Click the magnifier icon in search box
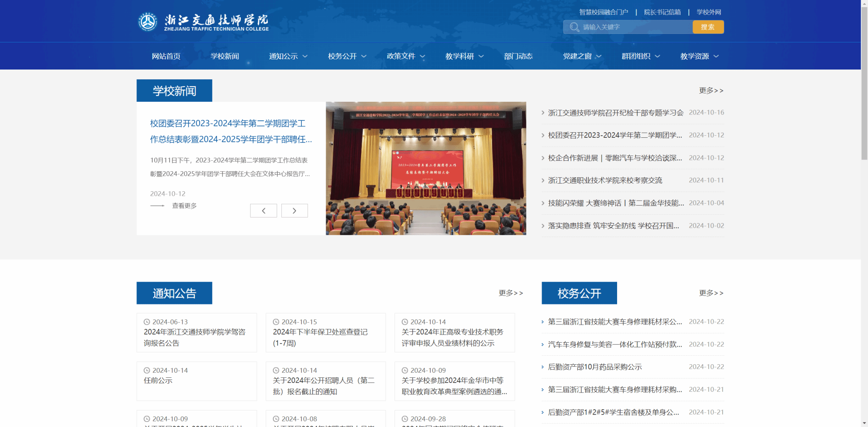This screenshot has height=427, width=868. click(574, 27)
